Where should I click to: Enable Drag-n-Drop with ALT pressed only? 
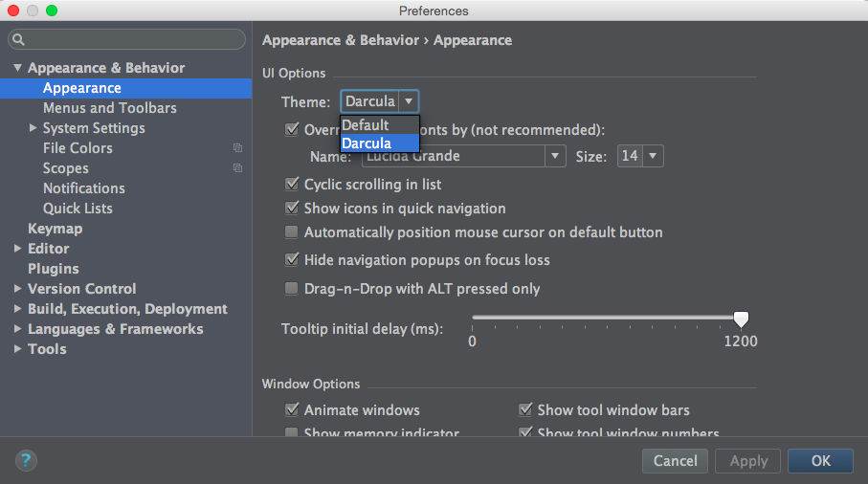[x=291, y=288]
